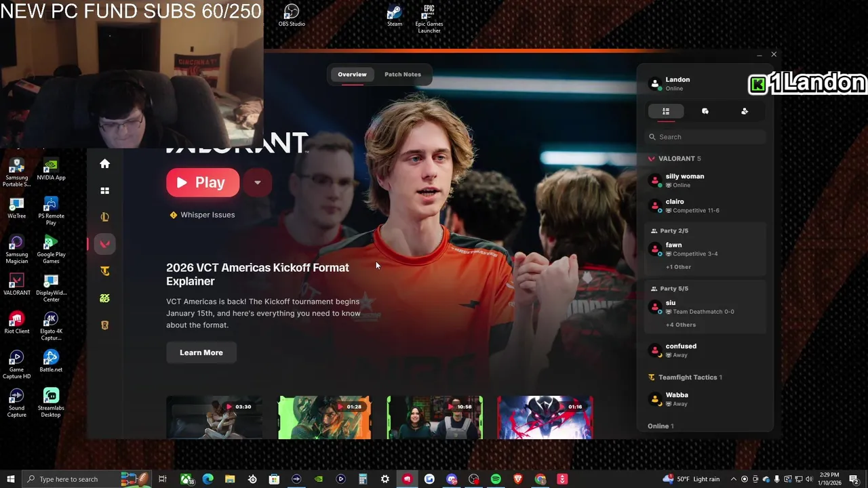The image size is (868, 488).
Task: Open Brave browser from the taskbar
Action: coord(518,479)
